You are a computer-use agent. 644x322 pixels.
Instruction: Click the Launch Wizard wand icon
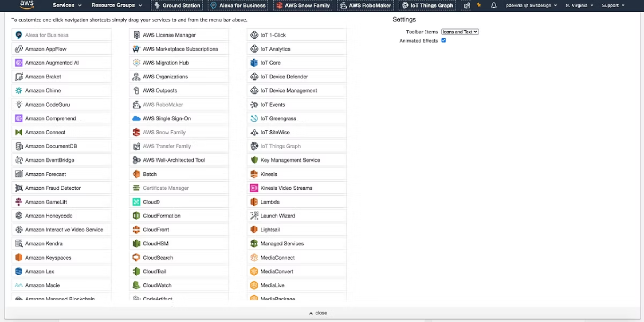(x=254, y=216)
